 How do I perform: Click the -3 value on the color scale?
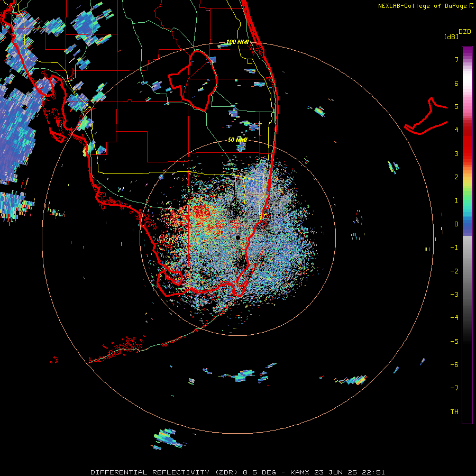tap(454, 295)
